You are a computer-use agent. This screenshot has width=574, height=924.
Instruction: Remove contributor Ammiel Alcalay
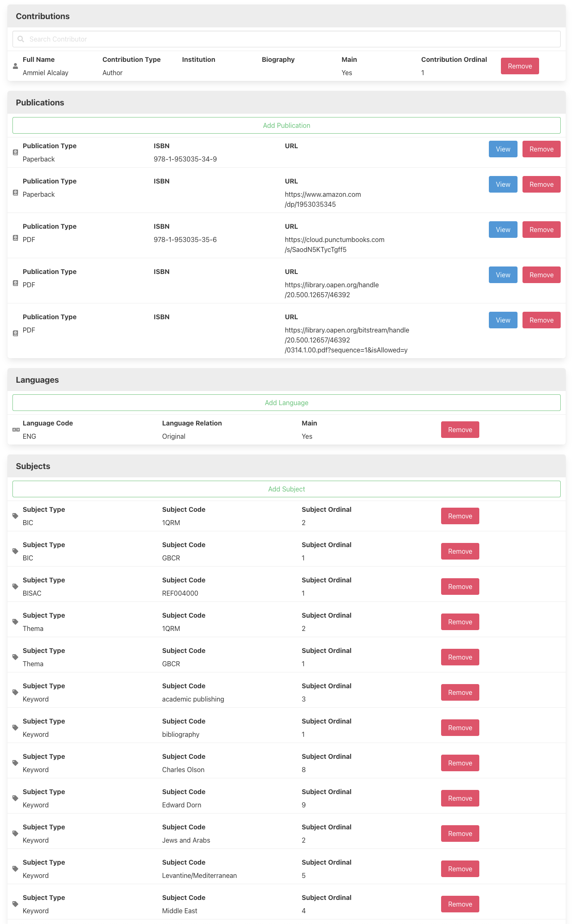(x=520, y=66)
